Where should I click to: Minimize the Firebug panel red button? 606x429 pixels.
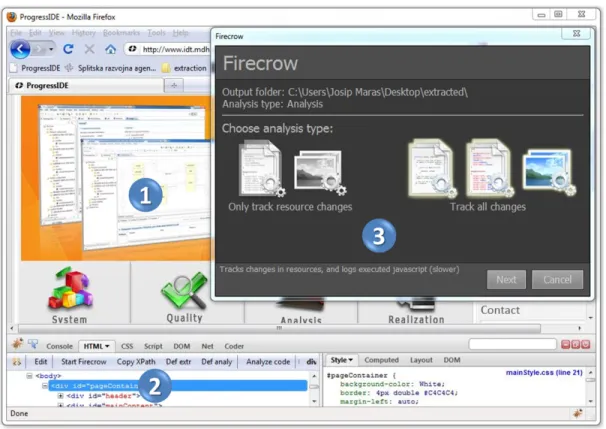coord(565,344)
